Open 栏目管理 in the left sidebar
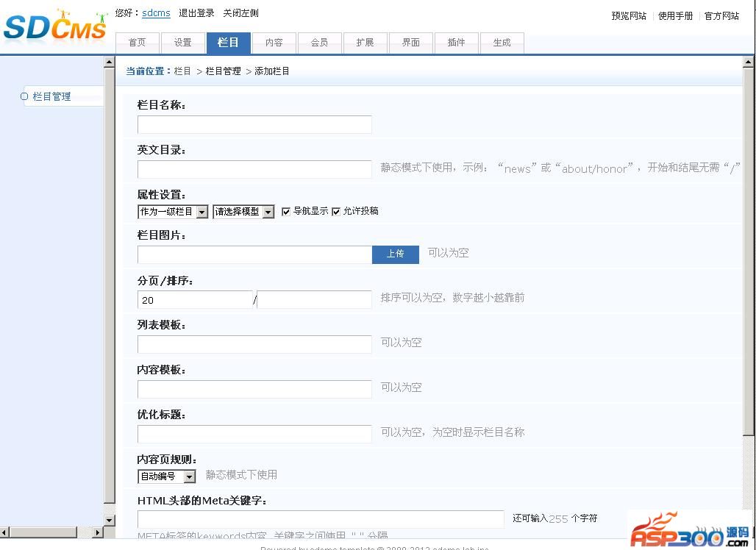Screen dimensions: 756x550 [x=51, y=96]
